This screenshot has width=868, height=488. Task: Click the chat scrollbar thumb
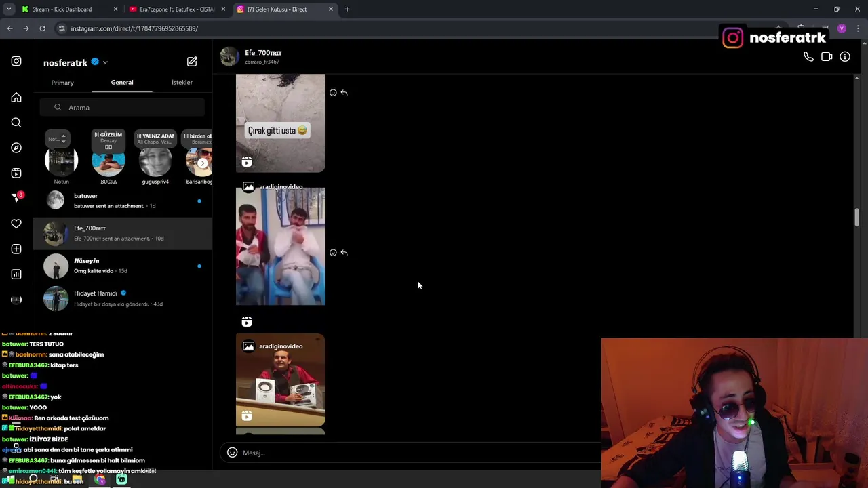(856, 218)
